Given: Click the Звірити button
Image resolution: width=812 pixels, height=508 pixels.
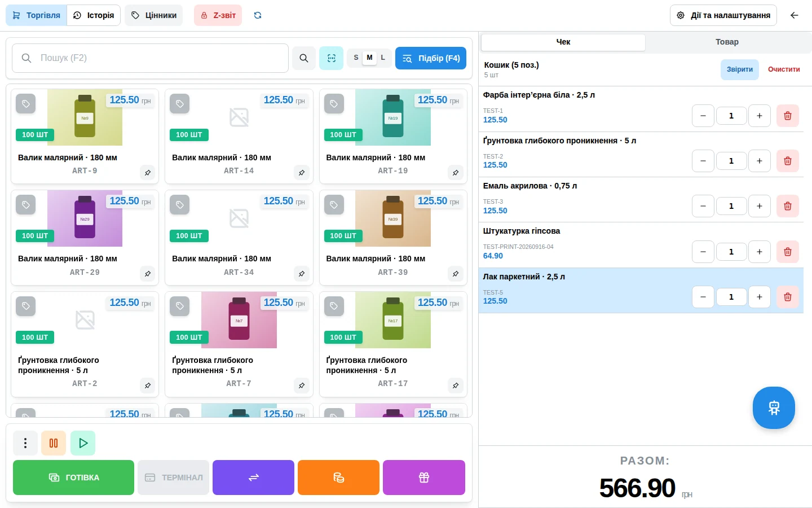Looking at the screenshot, I should point(740,69).
